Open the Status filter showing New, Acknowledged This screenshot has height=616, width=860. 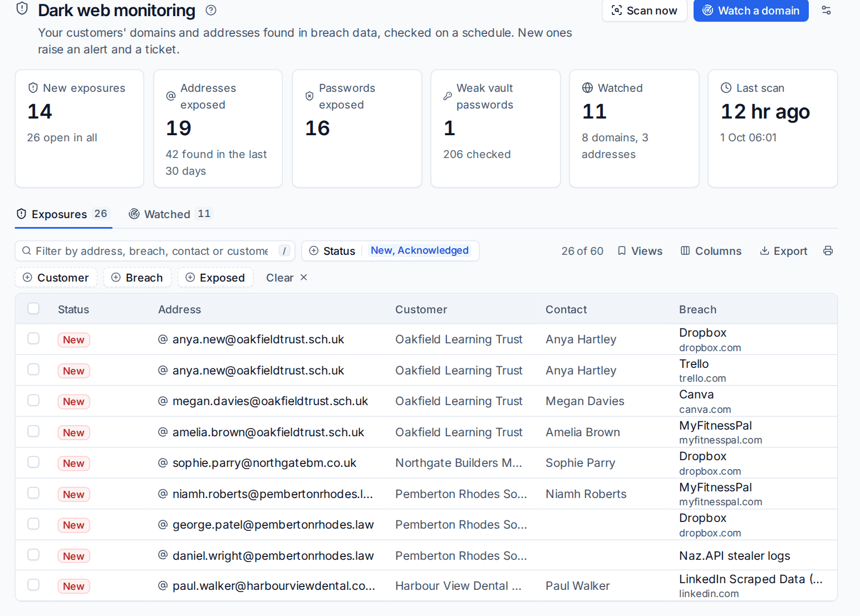click(x=390, y=251)
